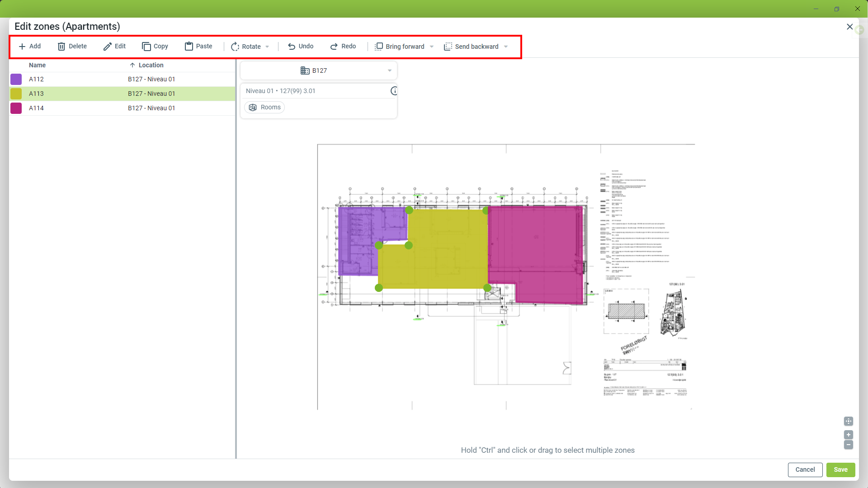Click the Add zone plus icon
This screenshot has width=868, height=488.
tap(22, 47)
